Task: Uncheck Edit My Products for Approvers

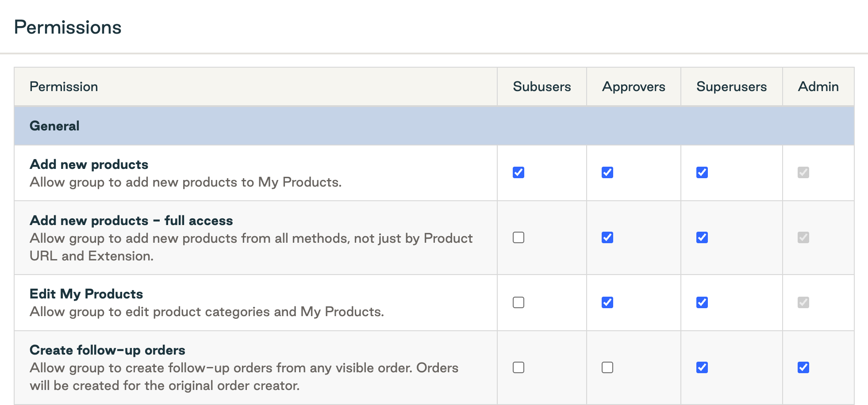Action: coord(607,302)
